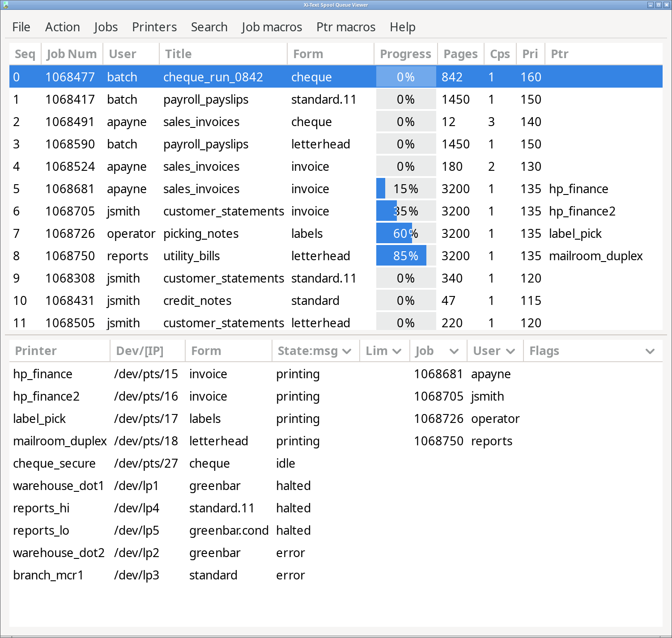This screenshot has width=672, height=638.
Task: Expand the Flags column dropdown arrow
Action: (650, 351)
